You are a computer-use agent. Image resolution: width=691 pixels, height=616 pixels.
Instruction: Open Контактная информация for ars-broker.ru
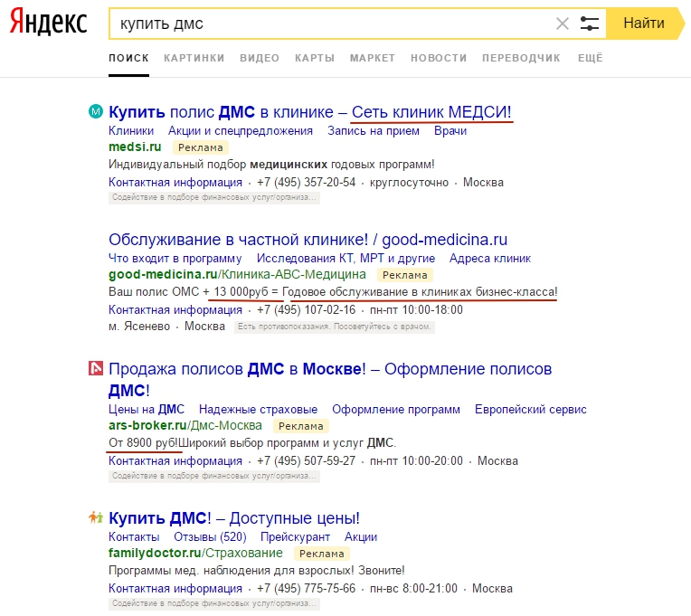tap(175, 461)
